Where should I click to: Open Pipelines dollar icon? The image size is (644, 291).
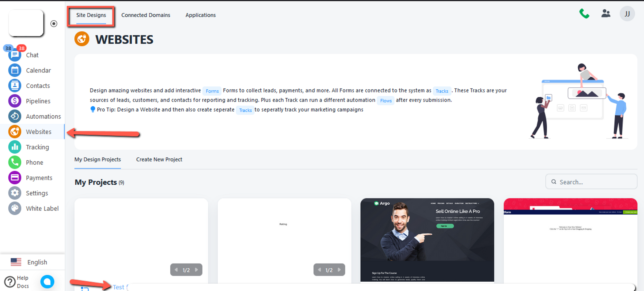pyautogui.click(x=14, y=101)
